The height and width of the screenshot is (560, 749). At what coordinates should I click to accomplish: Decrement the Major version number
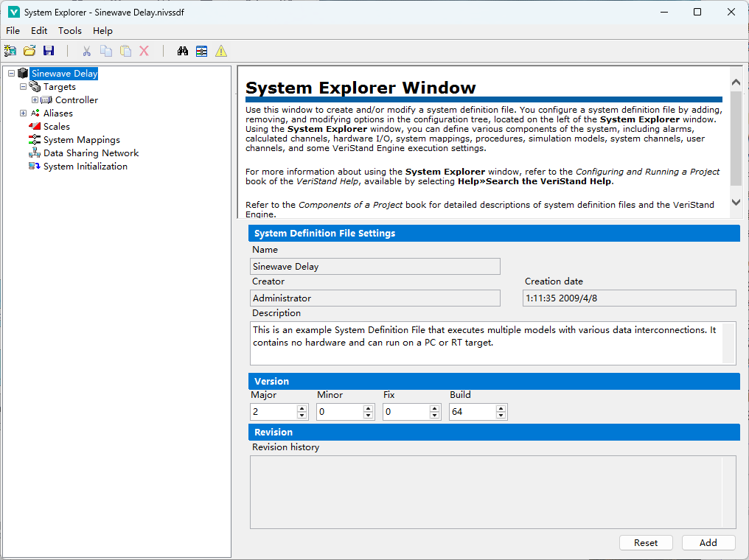point(302,416)
